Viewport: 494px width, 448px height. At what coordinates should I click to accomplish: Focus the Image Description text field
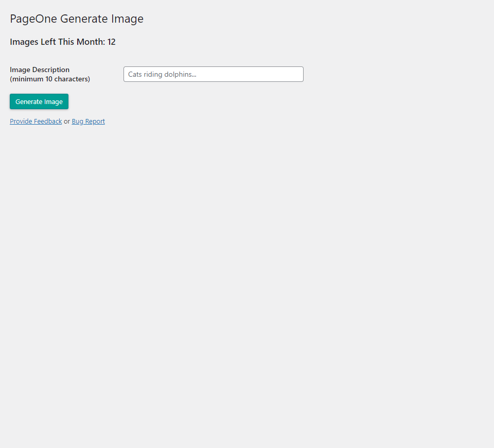pyautogui.click(x=213, y=74)
